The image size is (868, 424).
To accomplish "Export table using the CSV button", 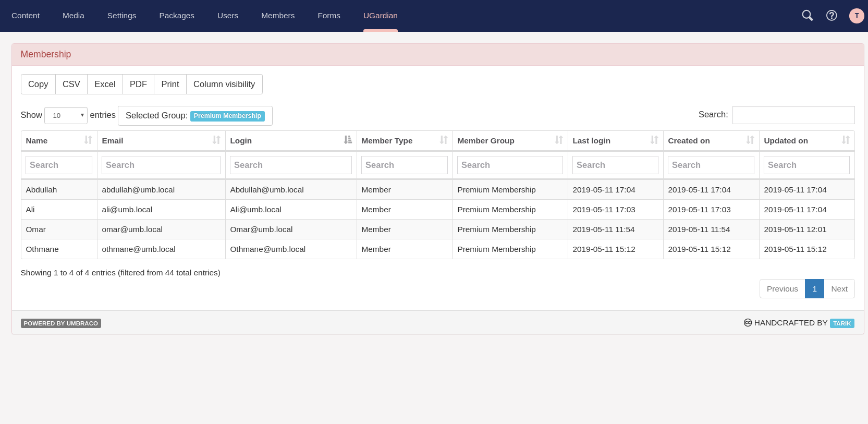I will (71, 84).
